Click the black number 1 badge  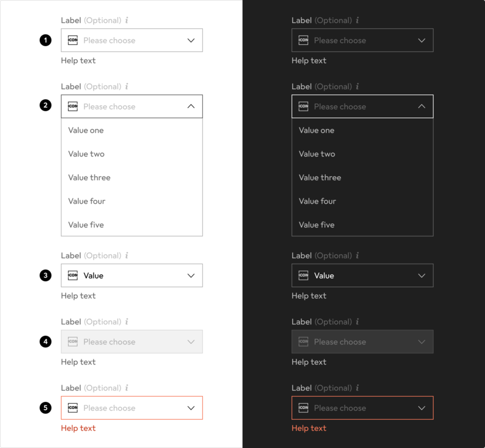[46, 40]
